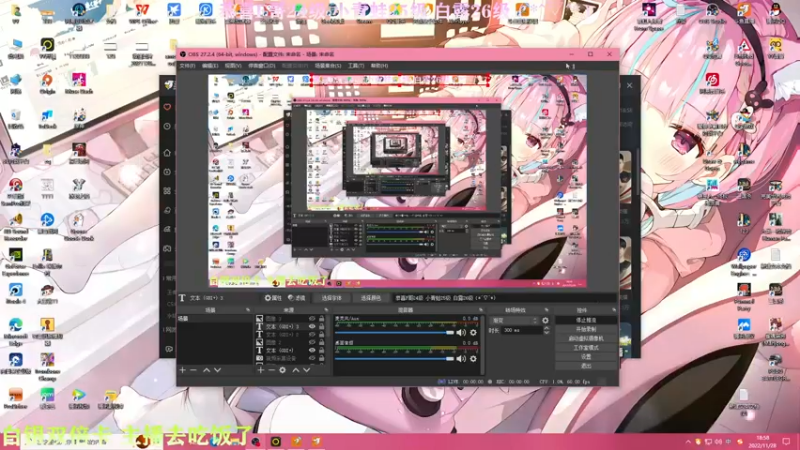Open the 帮助(H) menu
The image size is (800, 450).
click(x=379, y=66)
